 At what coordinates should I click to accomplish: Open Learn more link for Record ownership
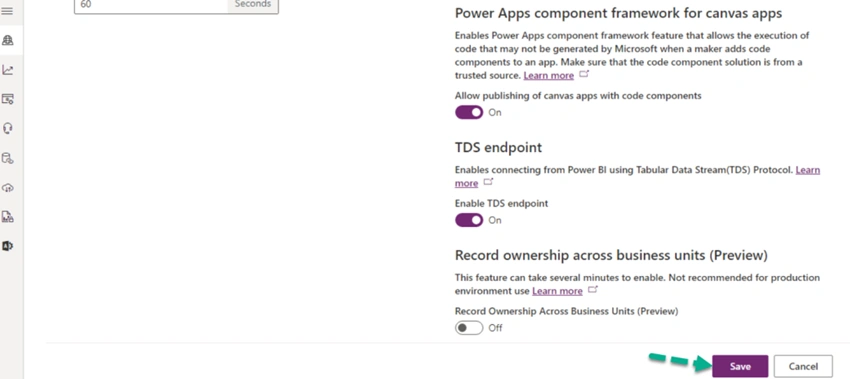tap(557, 291)
